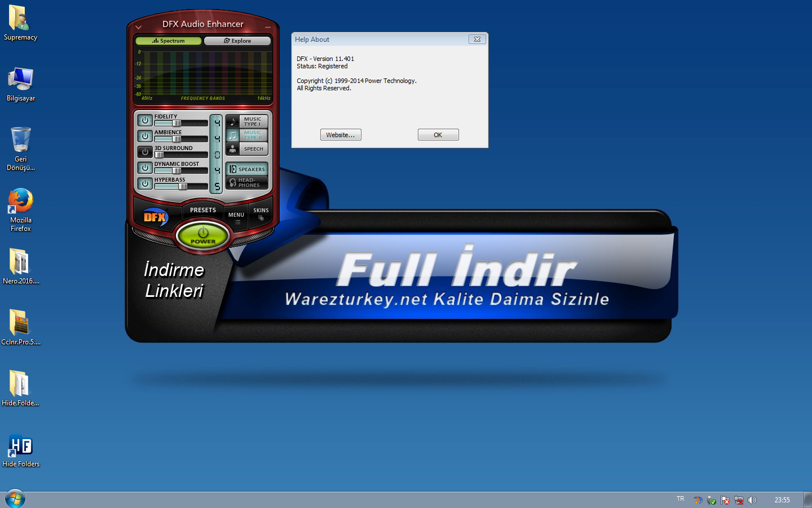Adjust the Ambience slider
The width and height of the screenshot is (812, 508).
point(181,139)
